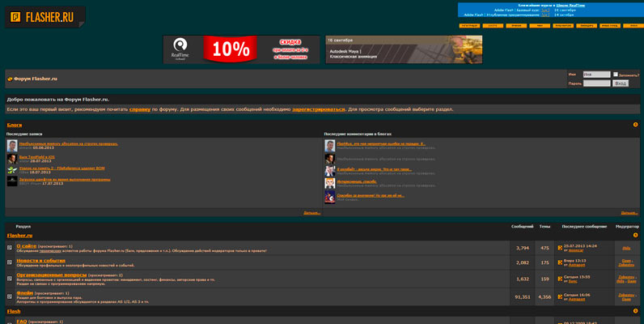This screenshot has width=644, height=324.
Task: Open blog post dated 17.07.2013
Action: tap(65, 179)
